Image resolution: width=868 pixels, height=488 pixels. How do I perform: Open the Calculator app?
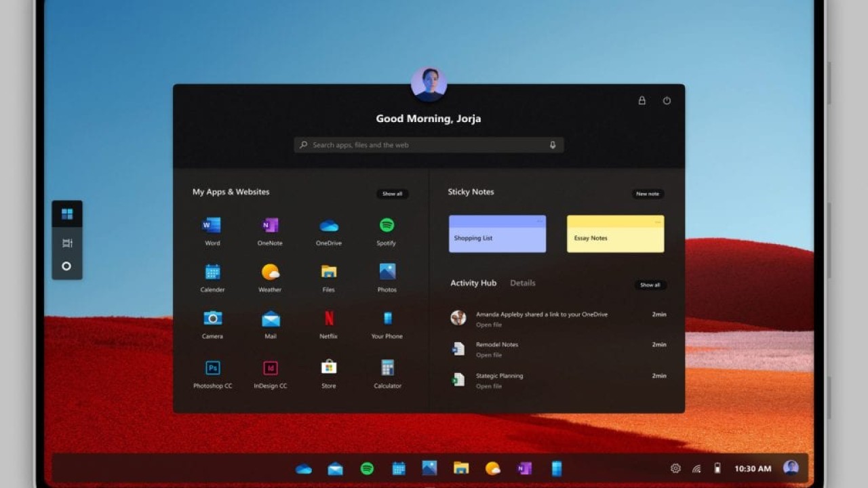(x=387, y=368)
